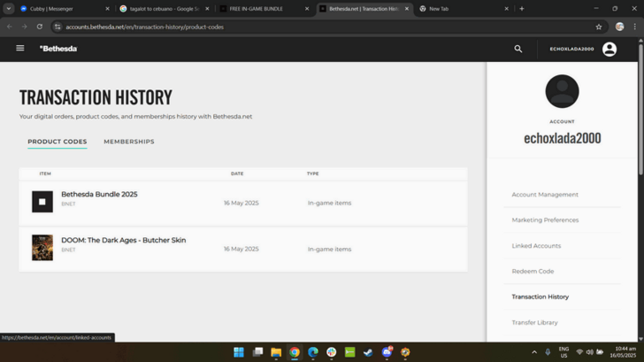Close the New Tab browser tab

point(506,9)
